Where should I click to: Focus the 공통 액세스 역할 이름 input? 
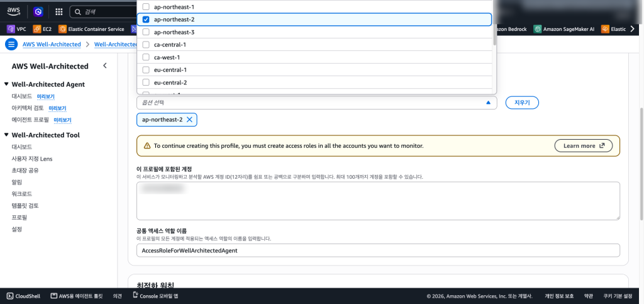(378, 250)
